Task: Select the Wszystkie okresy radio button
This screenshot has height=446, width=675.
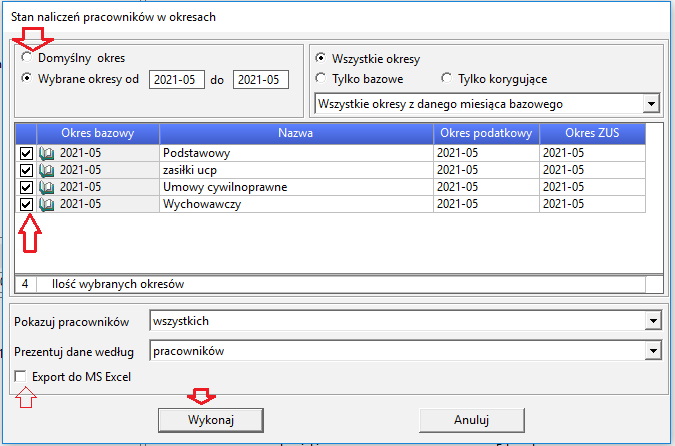Action: click(320, 58)
